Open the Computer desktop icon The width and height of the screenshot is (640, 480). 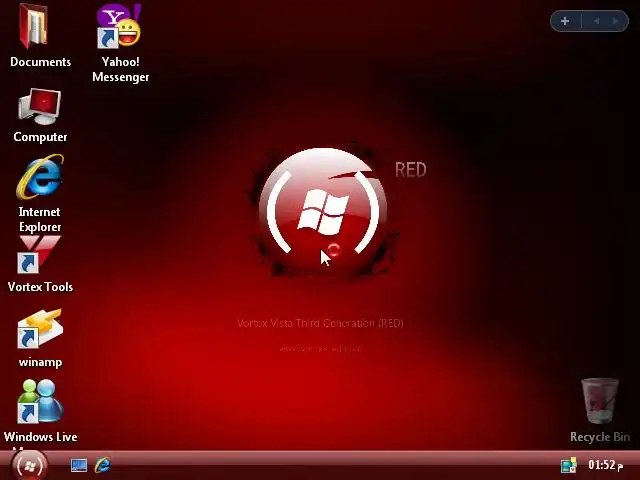coord(40,106)
